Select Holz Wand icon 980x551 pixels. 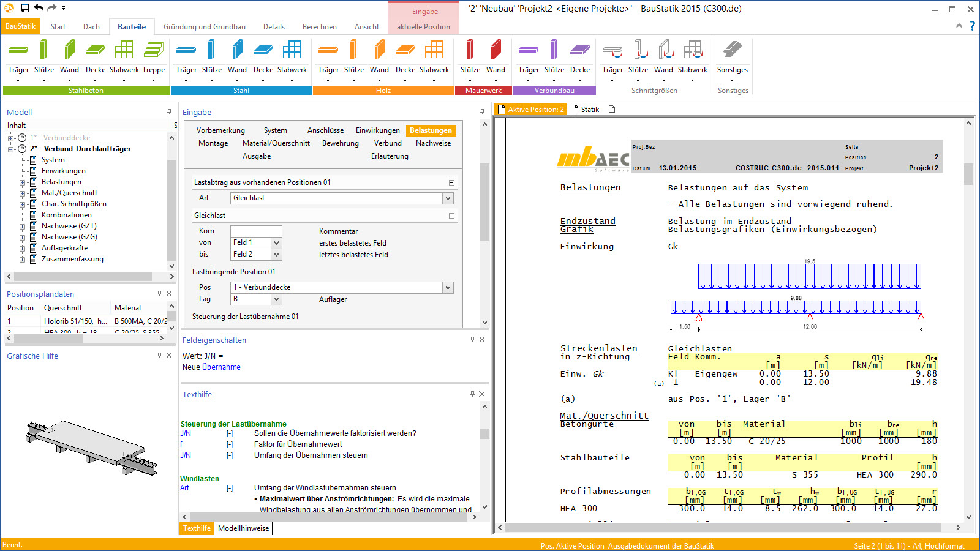380,50
